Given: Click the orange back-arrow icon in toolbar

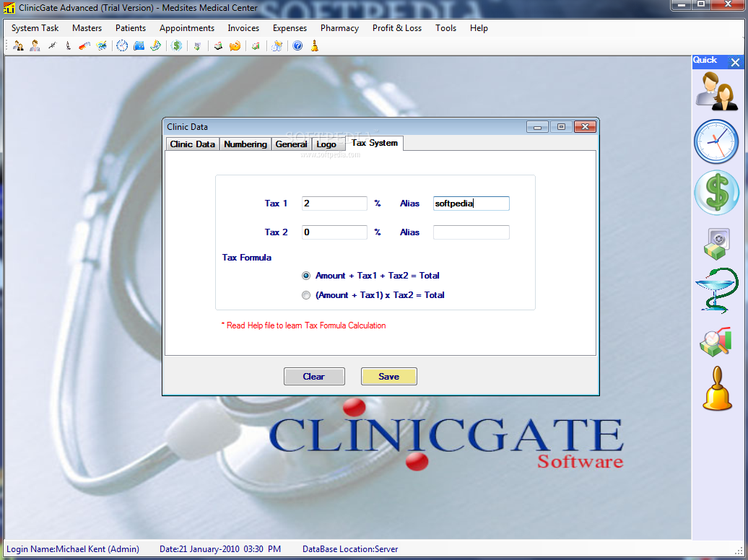Looking at the screenshot, I should 235,45.
